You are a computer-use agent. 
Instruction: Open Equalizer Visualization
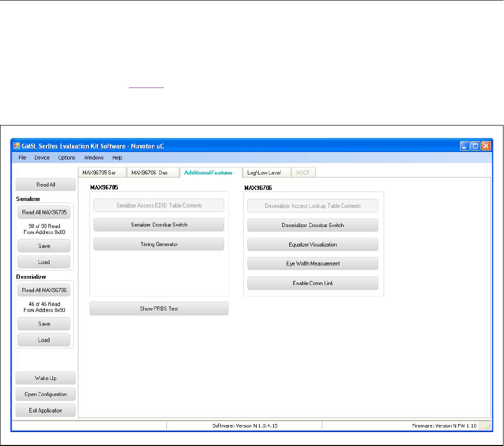(313, 244)
